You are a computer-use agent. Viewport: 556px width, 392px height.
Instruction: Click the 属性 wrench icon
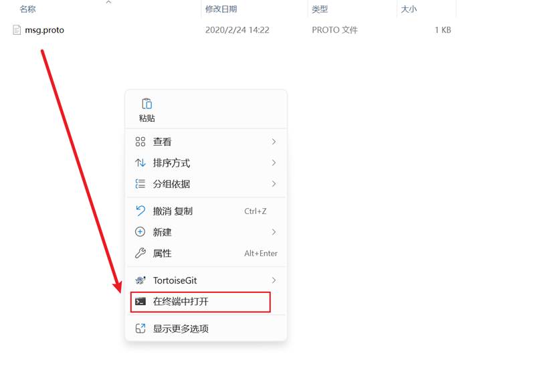point(141,253)
